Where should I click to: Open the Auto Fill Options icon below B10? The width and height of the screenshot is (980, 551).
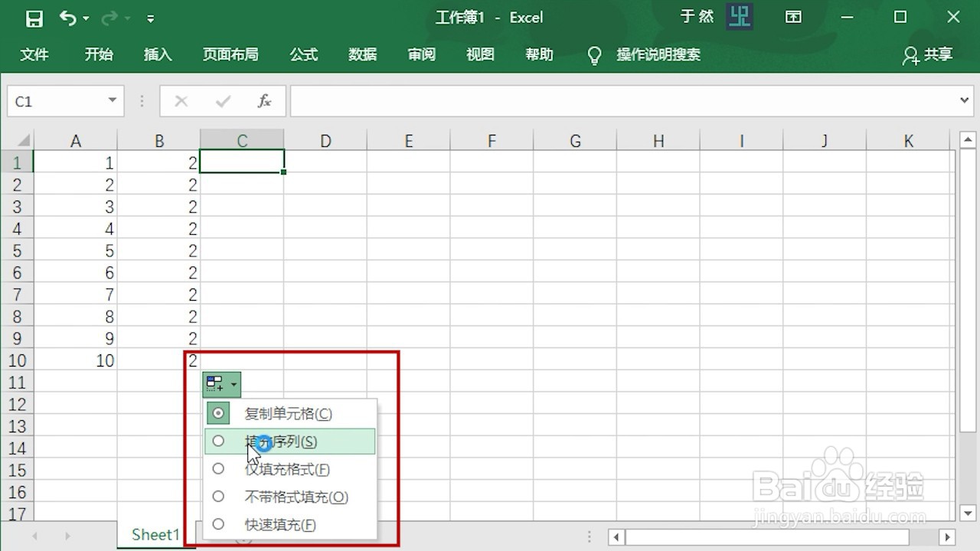pyautogui.click(x=215, y=383)
